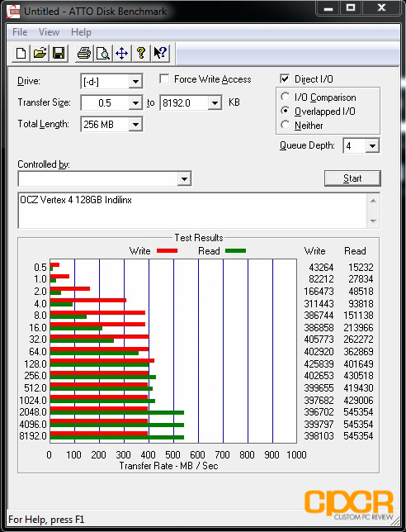
Task: Click the red Write legend swatch
Action: (x=167, y=251)
